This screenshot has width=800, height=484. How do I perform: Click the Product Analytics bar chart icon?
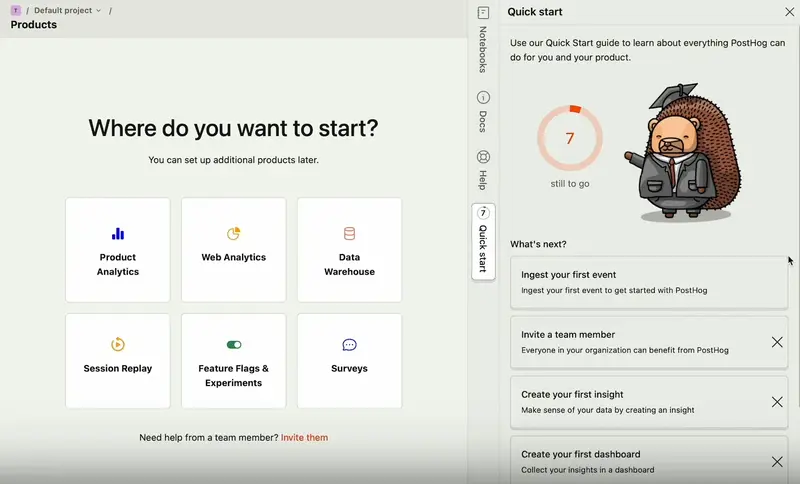coord(118,234)
